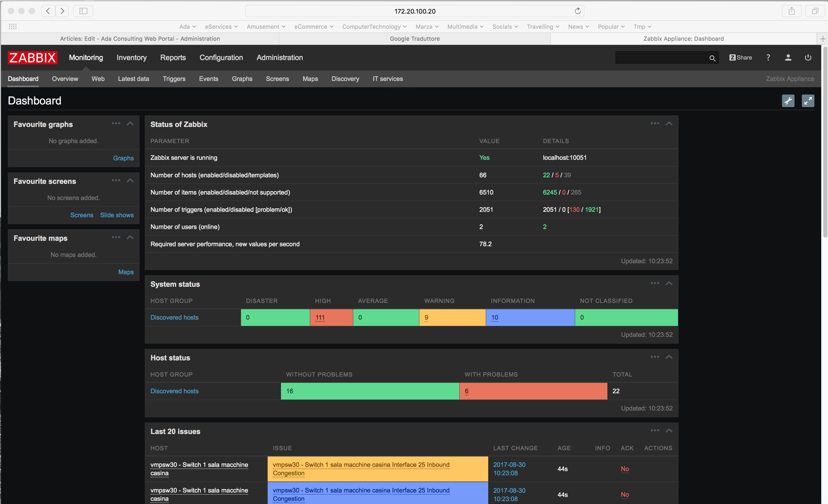The image size is (828, 504).
Task: Open News bookmarks dropdown
Action: click(578, 27)
